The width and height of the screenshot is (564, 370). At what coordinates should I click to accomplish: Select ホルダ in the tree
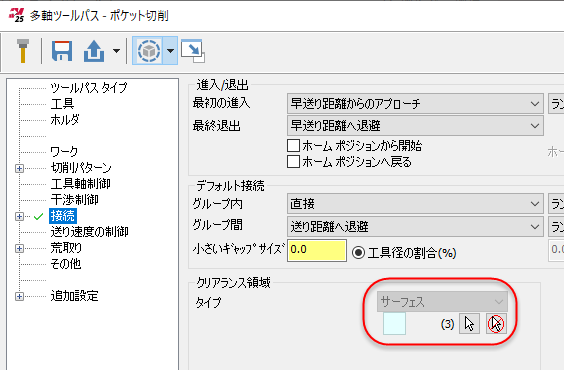click(x=65, y=120)
